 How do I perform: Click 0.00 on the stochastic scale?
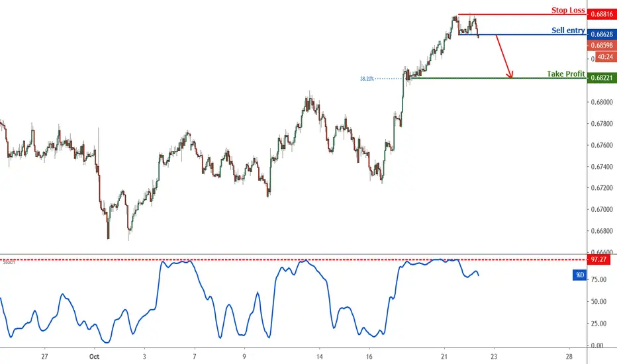(x=597, y=345)
